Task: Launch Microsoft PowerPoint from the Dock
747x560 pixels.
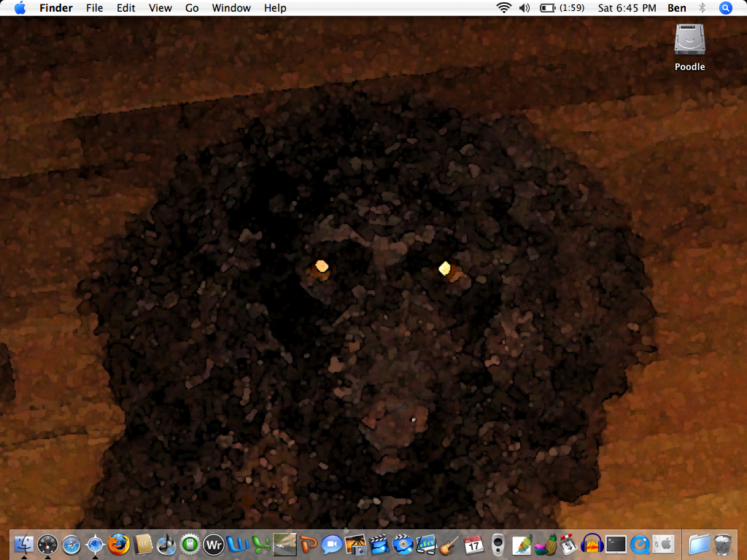Action: tap(309, 544)
